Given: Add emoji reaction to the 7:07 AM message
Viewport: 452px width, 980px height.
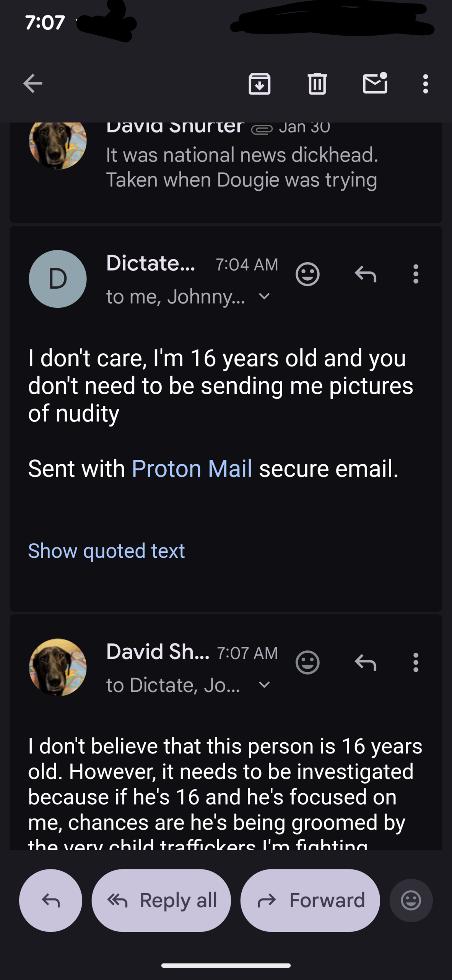Looking at the screenshot, I should coord(307,662).
